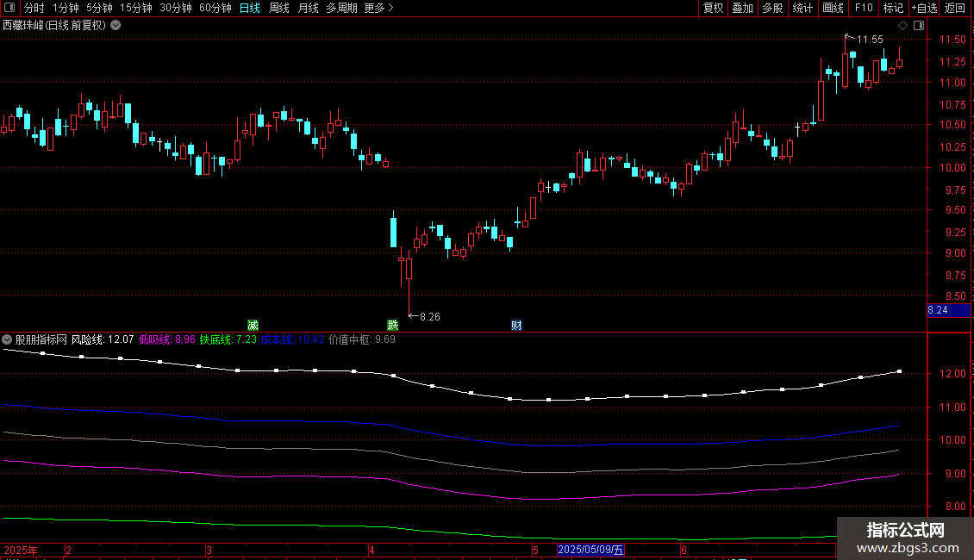Switch to 分时 chart tab
The height and width of the screenshot is (560, 974).
tap(34, 8)
